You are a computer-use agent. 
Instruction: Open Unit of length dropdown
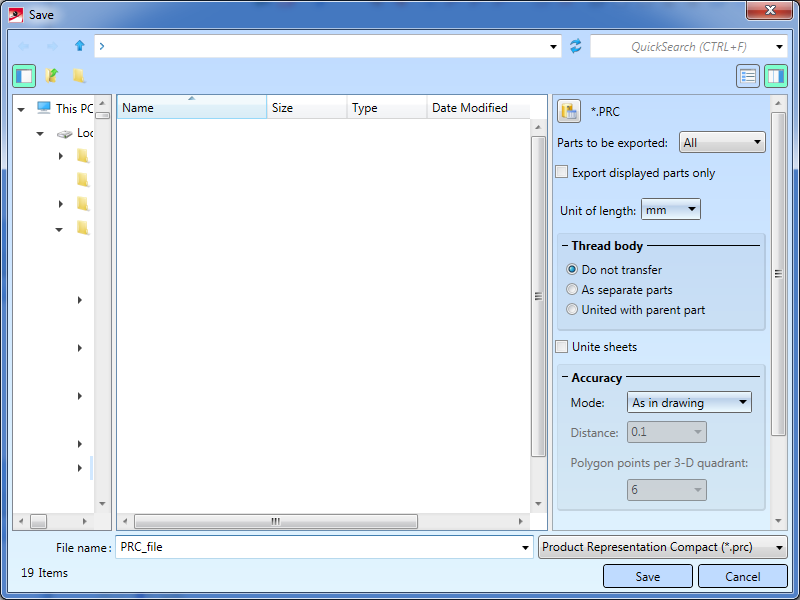click(670, 209)
